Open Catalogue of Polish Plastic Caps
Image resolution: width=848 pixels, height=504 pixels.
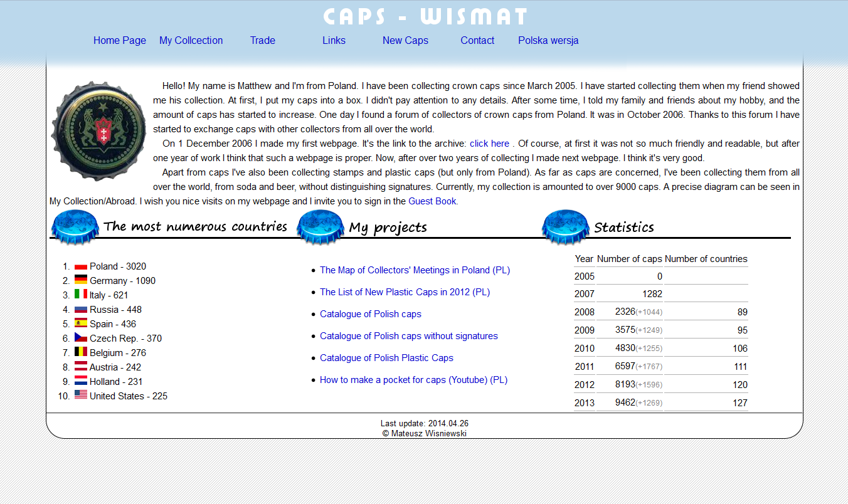(386, 358)
